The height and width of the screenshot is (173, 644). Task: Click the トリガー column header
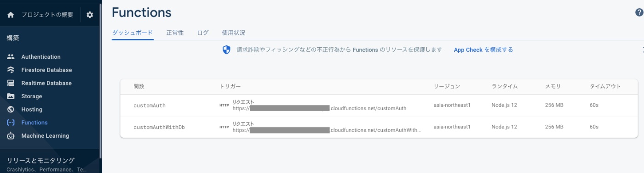point(230,86)
